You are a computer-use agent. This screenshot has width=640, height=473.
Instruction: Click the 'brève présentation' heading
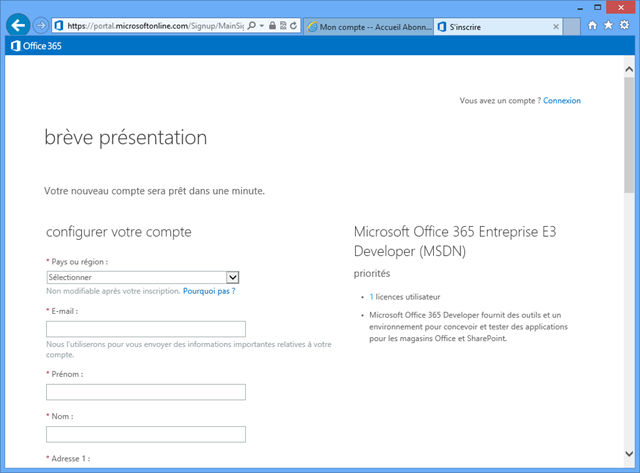[x=126, y=137]
